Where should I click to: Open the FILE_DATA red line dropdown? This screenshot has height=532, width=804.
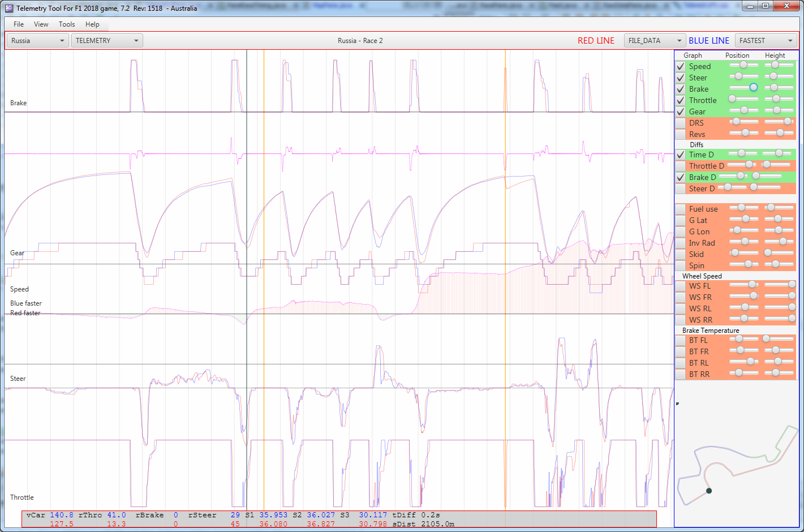pos(655,41)
